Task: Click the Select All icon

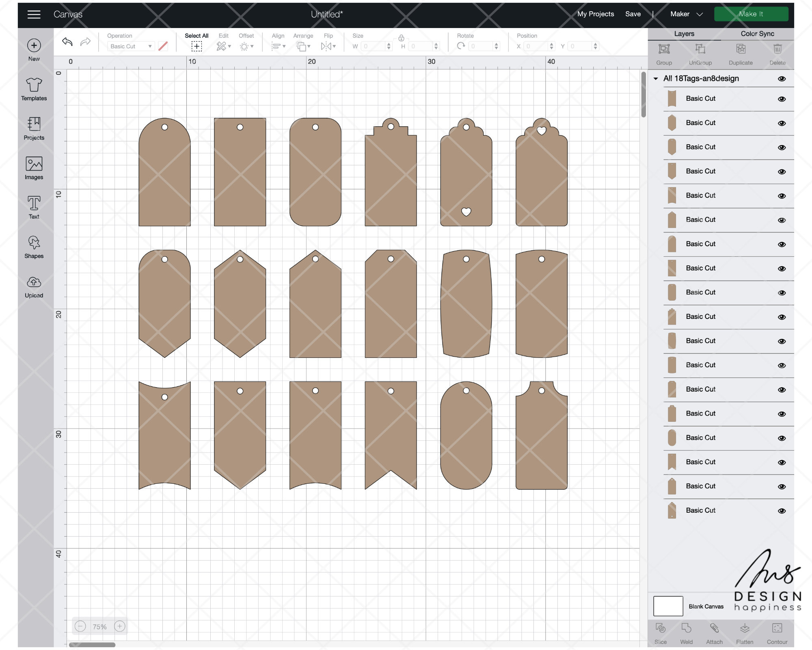Action: tap(197, 46)
